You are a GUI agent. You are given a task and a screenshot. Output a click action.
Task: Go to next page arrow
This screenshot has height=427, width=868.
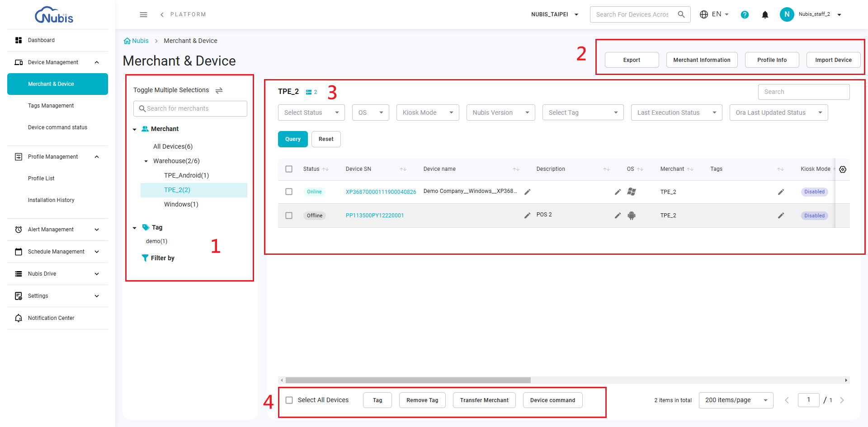(x=842, y=400)
